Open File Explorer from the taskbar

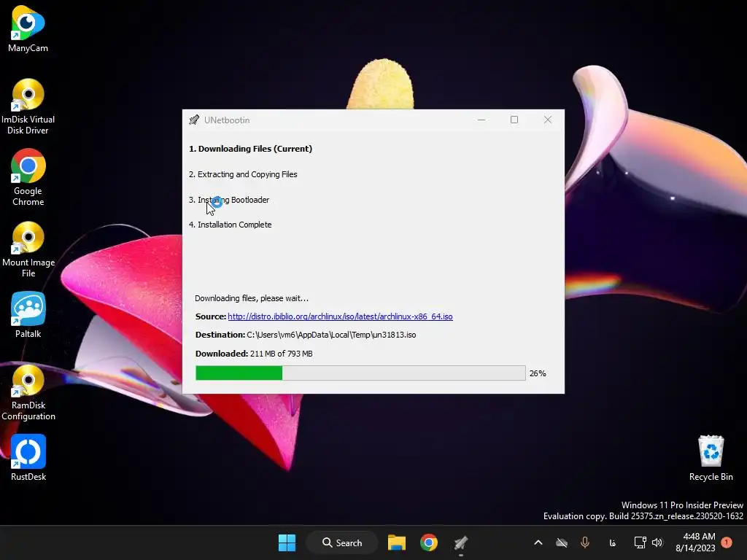click(396, 542)
